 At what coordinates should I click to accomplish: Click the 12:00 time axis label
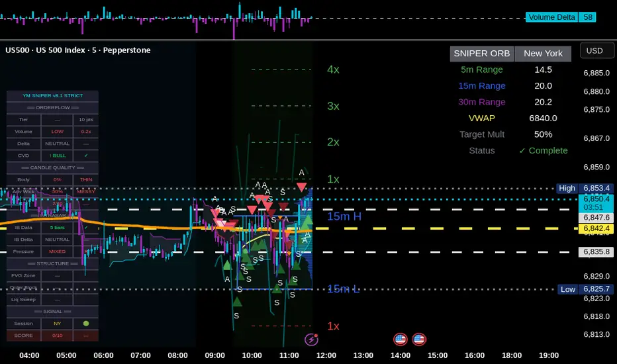coord(326,355)
